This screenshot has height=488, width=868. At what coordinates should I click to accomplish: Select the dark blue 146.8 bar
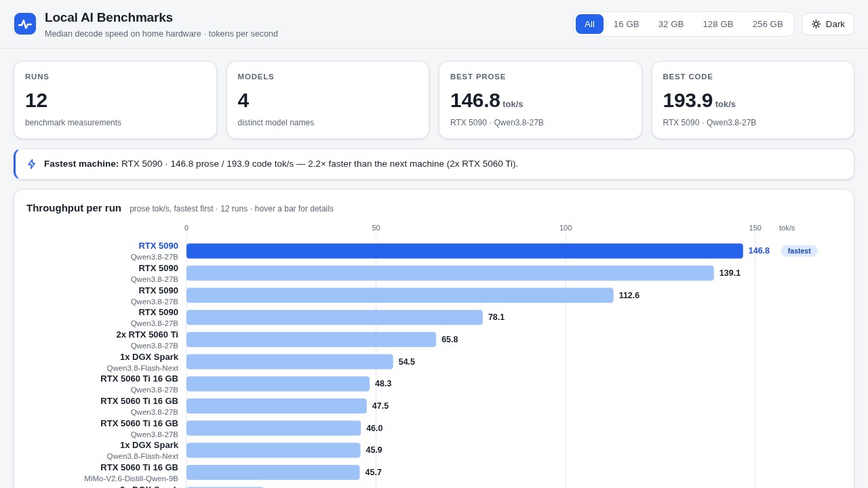point(465,251)
